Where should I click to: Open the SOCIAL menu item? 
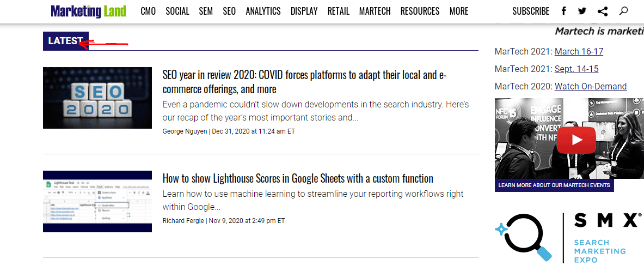177,11
